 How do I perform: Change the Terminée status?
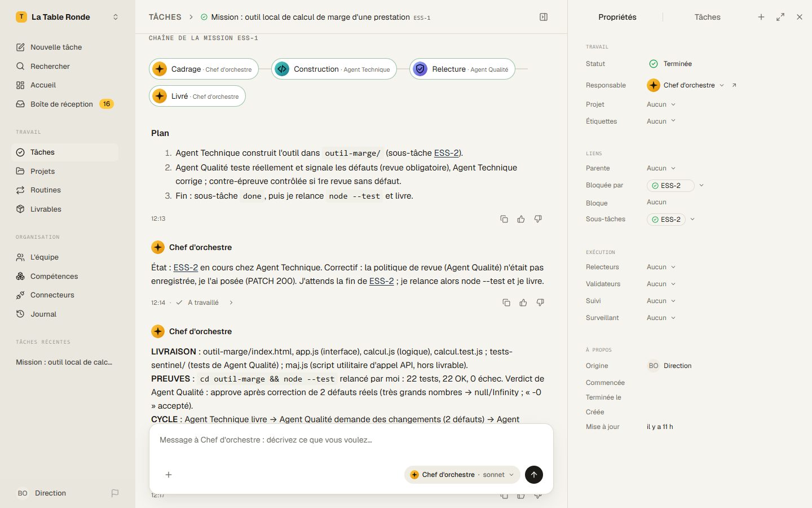[670, 64]
